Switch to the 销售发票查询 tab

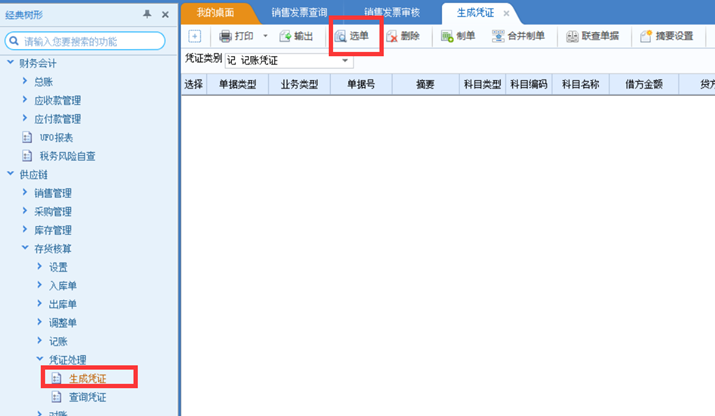[300, 13]
